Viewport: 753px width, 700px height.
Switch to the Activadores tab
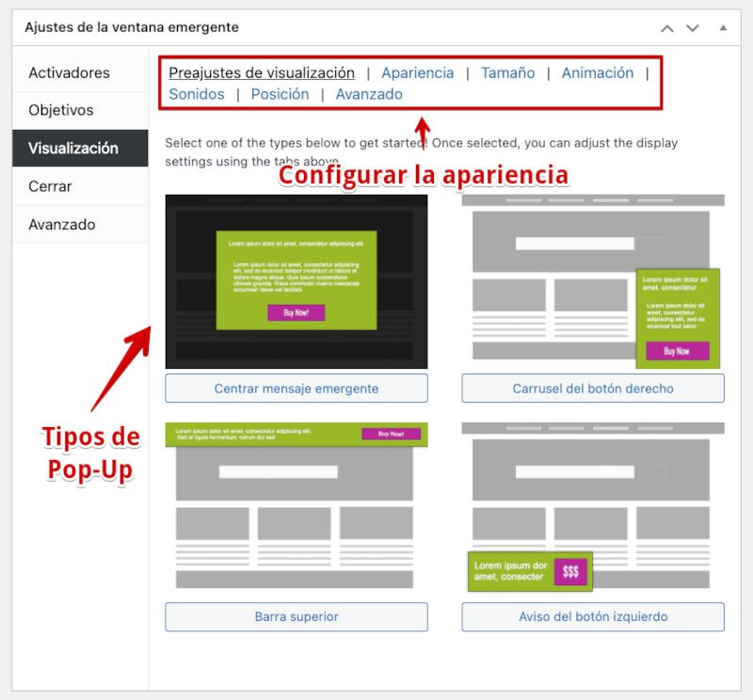point(71,72)
